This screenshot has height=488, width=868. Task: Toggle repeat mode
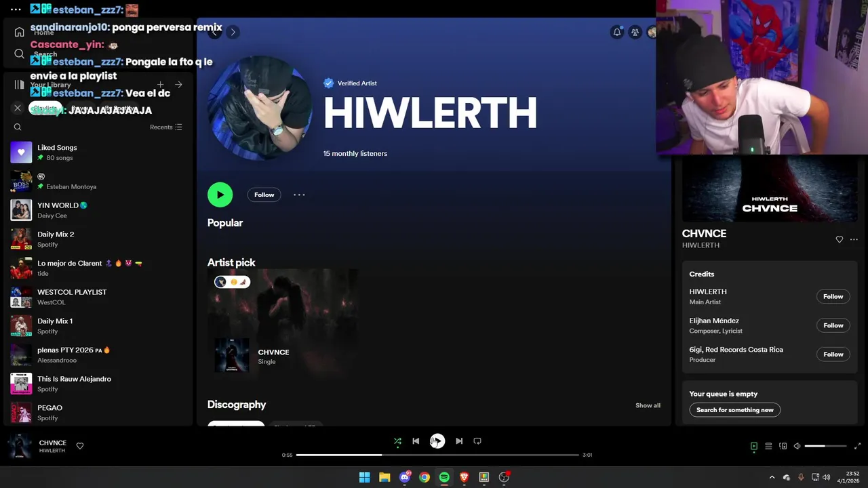tap(477, 441)
